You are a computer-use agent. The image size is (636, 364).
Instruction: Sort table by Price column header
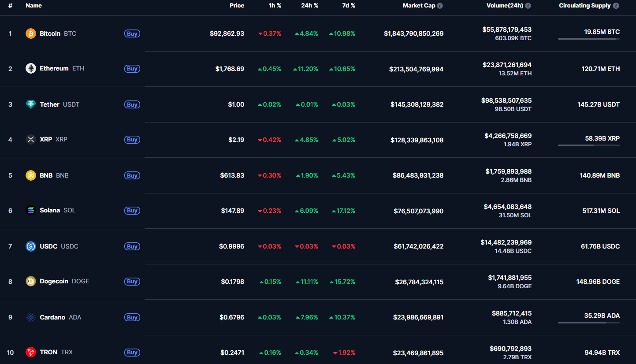click(237, 6)
